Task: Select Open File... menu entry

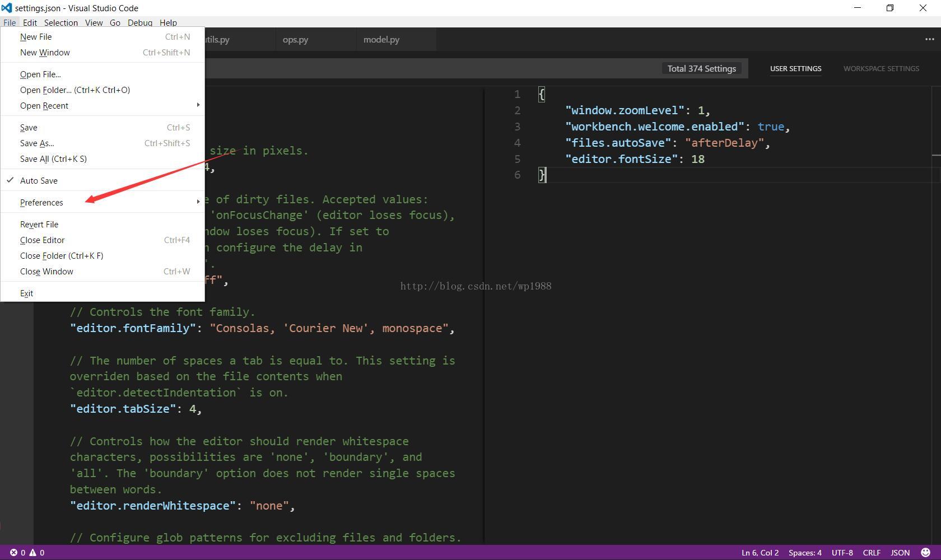Action: [x=103, y=74]
